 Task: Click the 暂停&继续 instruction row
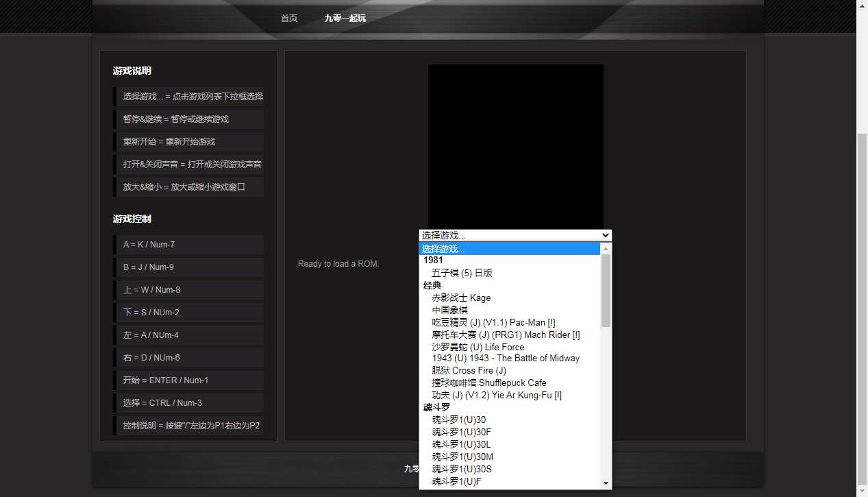click(188, 119)
